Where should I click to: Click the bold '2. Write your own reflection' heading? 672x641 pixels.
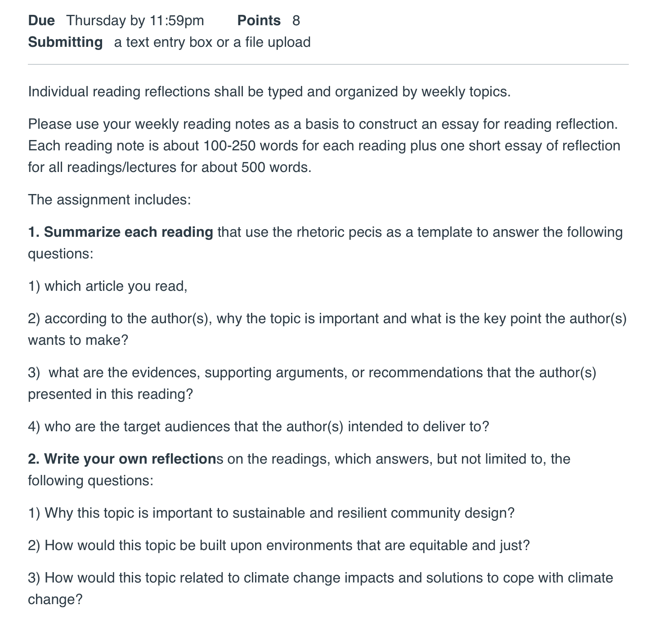[x=122, y=459]
